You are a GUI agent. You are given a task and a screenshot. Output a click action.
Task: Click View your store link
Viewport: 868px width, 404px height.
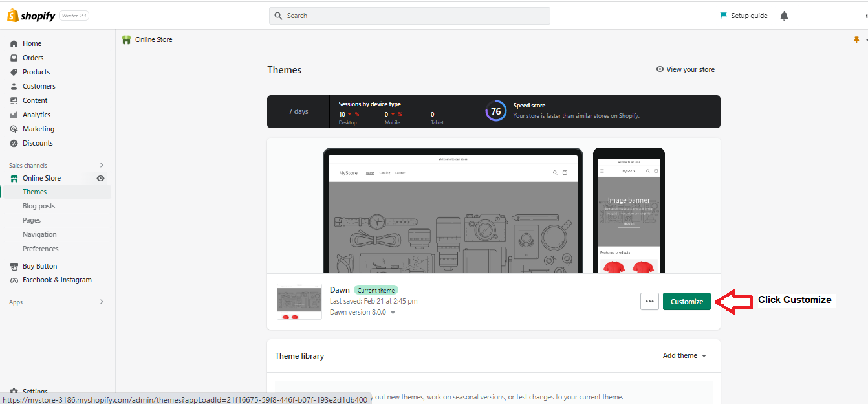click(685, 69)
